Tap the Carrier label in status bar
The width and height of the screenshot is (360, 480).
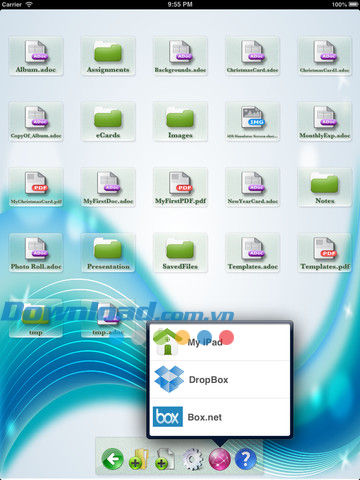coord(12,5)
